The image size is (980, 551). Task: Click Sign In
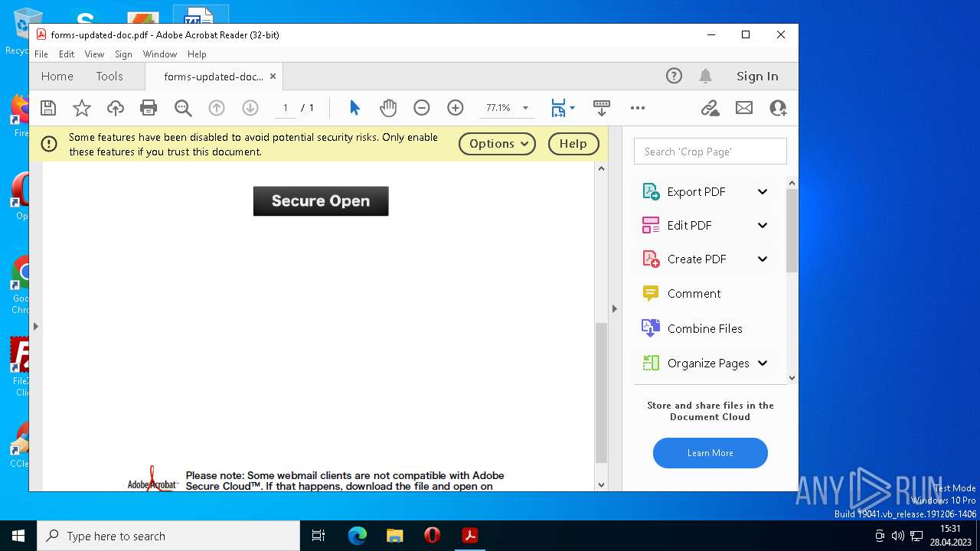click(757, 76)
